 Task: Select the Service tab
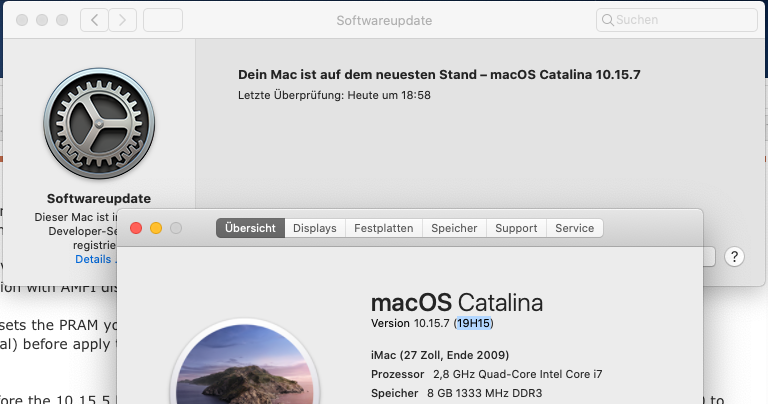pyautogui.click(x=575, y=228)
